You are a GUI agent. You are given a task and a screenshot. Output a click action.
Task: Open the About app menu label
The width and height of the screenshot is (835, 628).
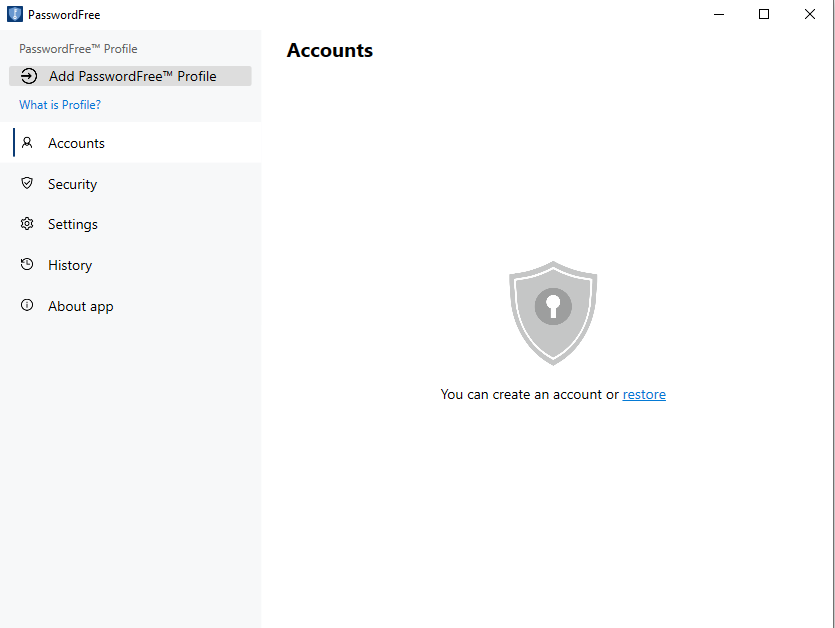tap(81, 306)
